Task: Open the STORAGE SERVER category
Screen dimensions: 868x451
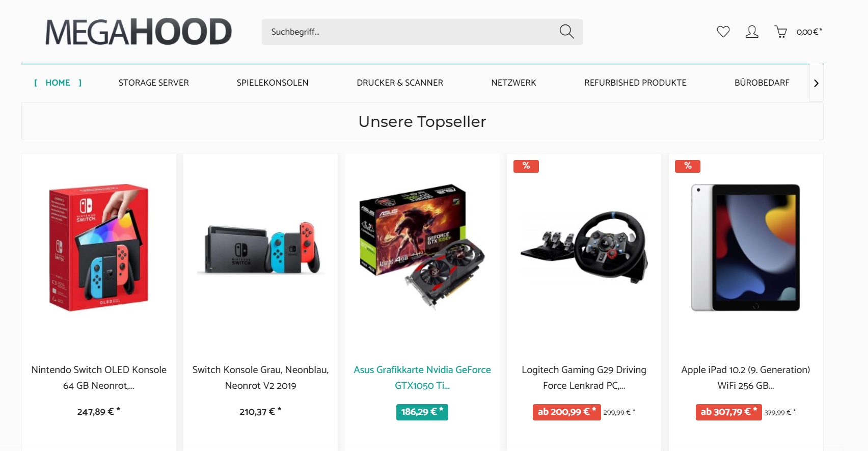Action: 154,83
